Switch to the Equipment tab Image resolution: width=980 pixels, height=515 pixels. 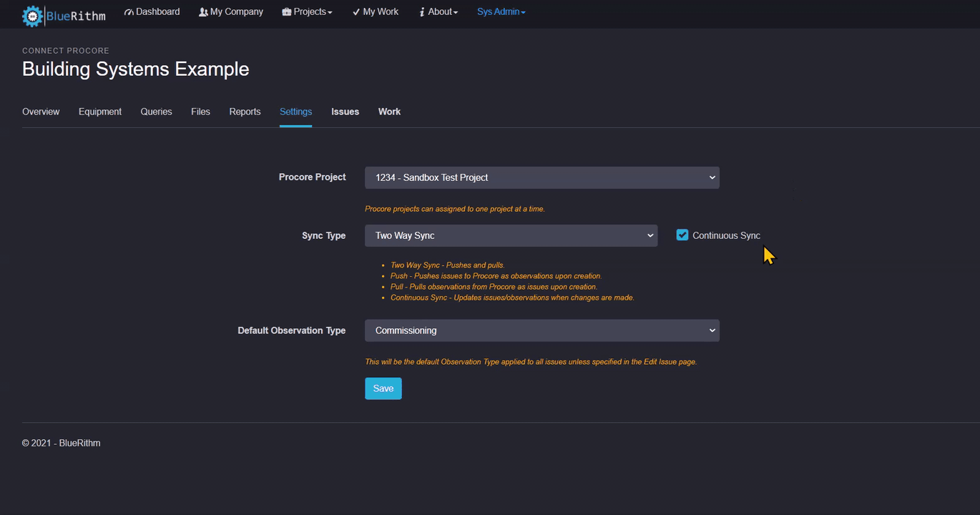[x=100, y=112]
